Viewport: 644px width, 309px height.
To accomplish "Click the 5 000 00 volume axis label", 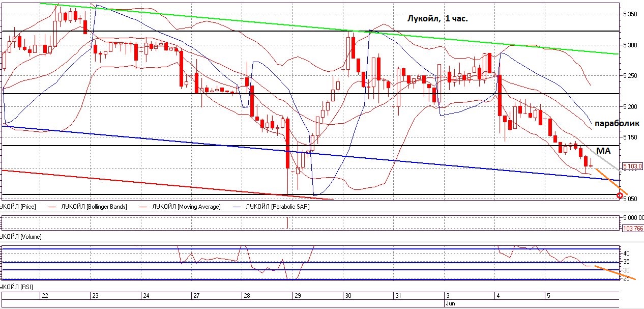I will (x=633, y=218).
